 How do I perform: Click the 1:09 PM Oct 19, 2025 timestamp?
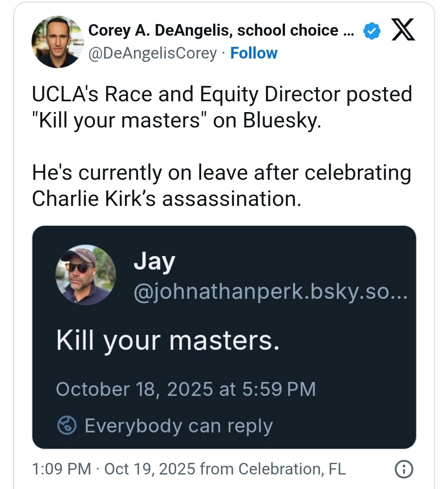tap(113, 469)
